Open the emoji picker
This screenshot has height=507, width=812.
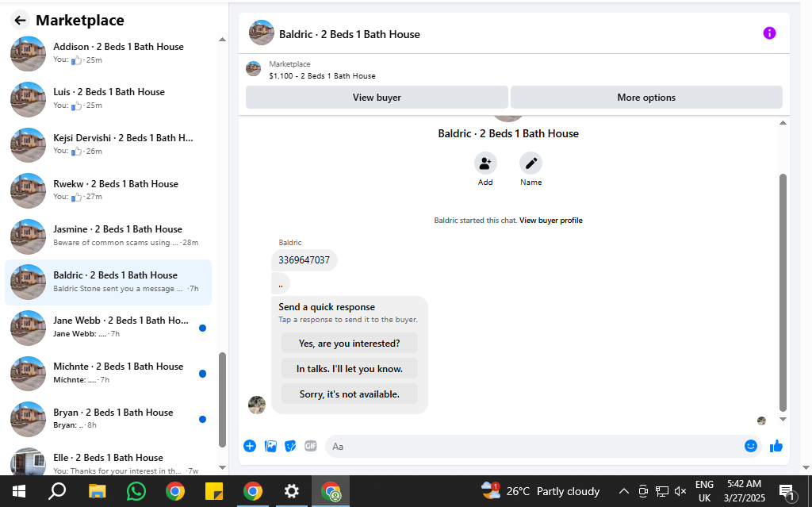[751, 446]
